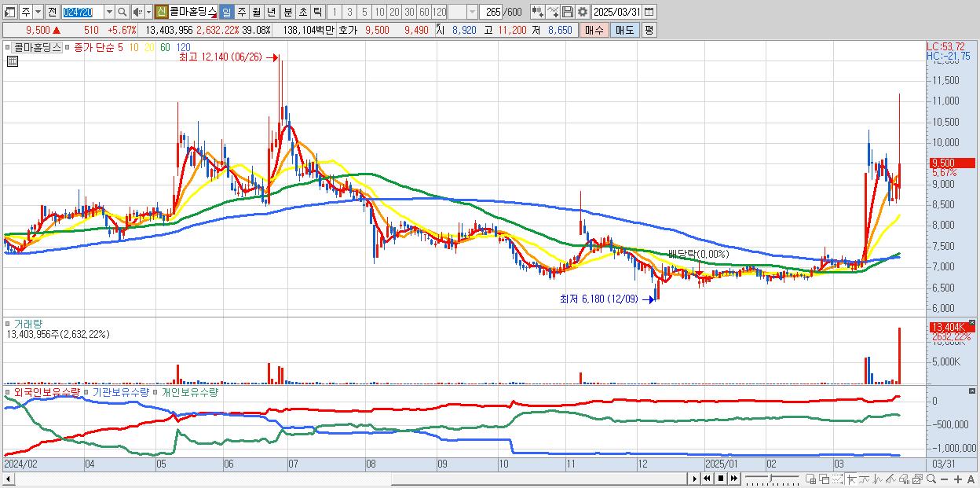Open the custom interval dropdown
The image size is (980, 488).
coord(472,12)
